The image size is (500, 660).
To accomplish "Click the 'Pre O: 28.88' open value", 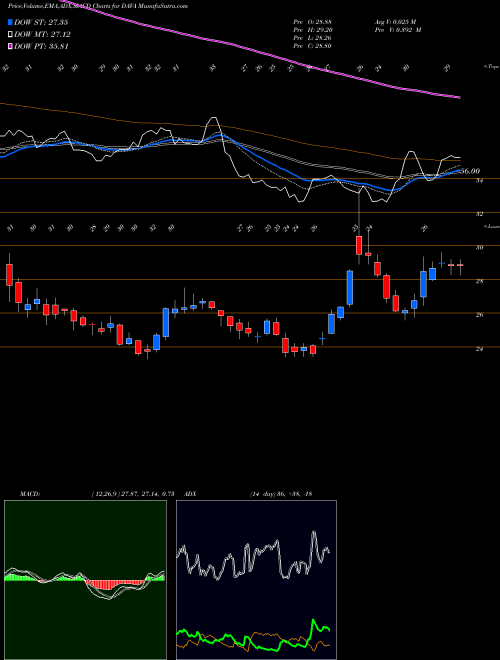I will (313, 22).
